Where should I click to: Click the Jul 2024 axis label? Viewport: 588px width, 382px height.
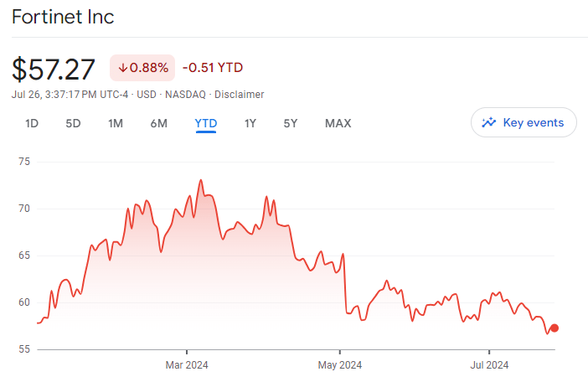(x=488, y=364)
